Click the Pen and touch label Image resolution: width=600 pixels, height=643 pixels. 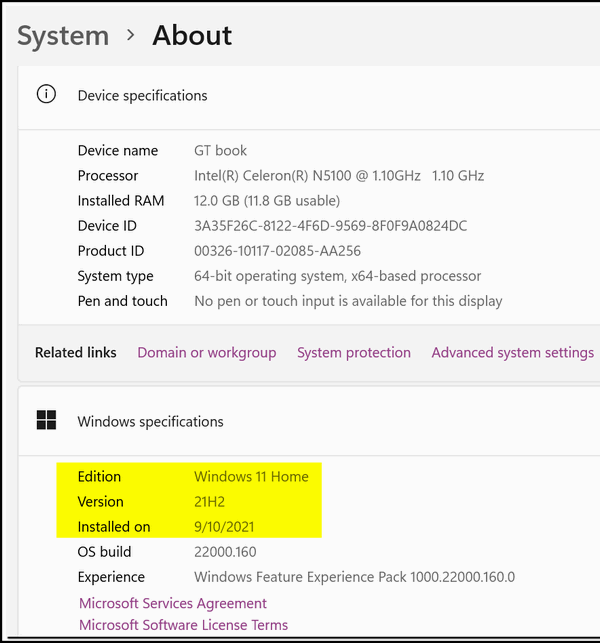pyautogui.click(x=123, y=301)
